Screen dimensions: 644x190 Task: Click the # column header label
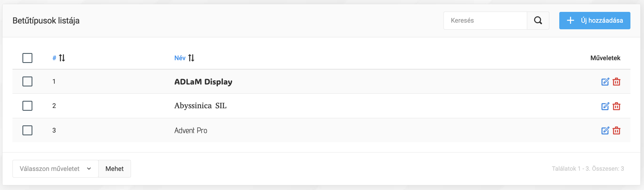coord(54,58)
